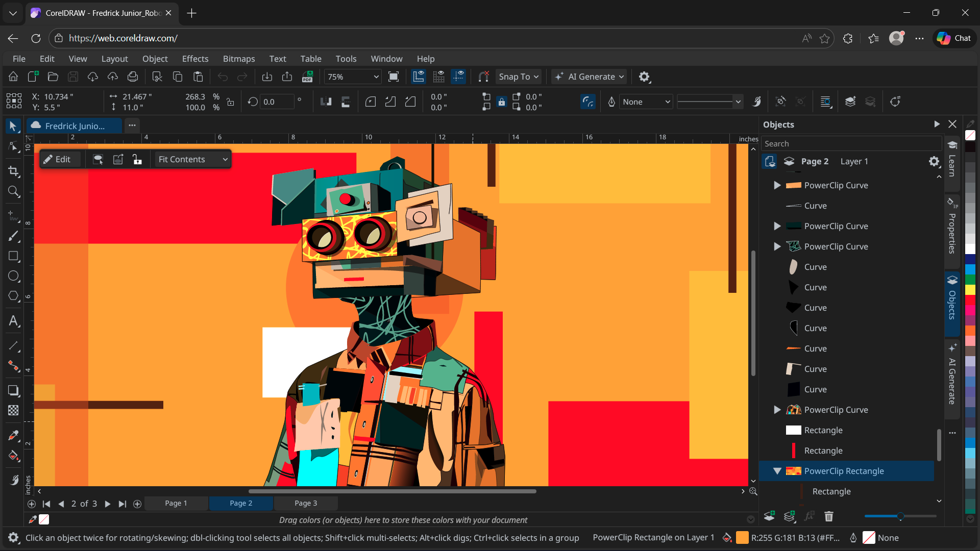Select the Crop tool
980x551 pixels.
pos(13,171)
